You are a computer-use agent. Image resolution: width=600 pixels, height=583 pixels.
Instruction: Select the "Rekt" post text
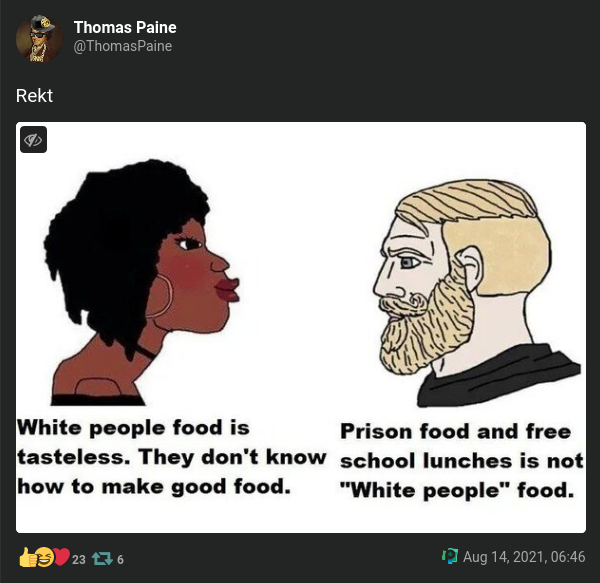coord(34,96)
